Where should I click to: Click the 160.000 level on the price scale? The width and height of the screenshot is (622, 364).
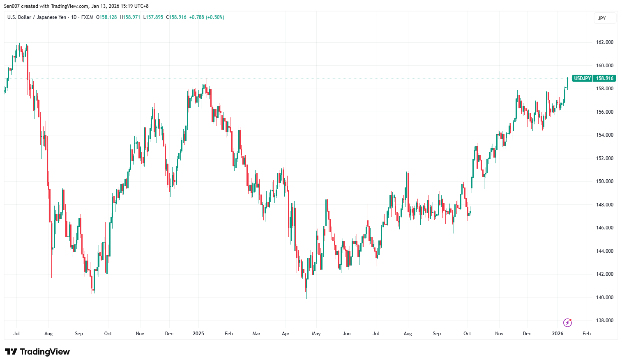click(604, 65)
